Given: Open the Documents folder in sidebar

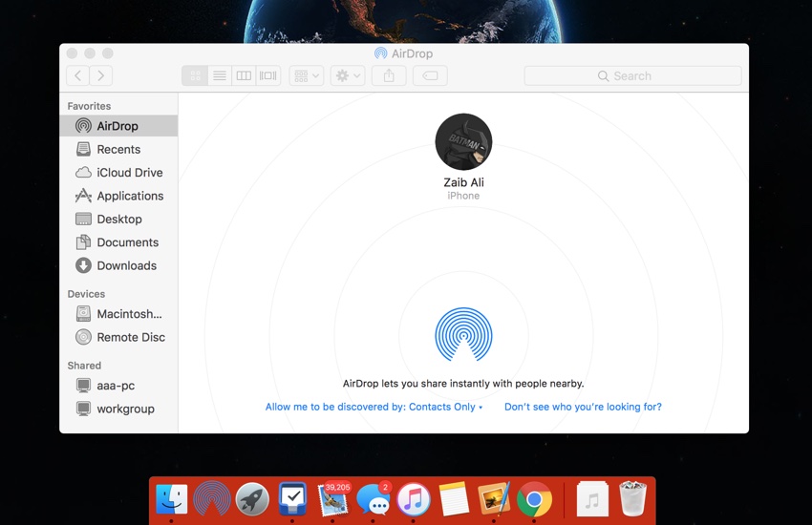Looking at the screenshot, I should [118, 242].
